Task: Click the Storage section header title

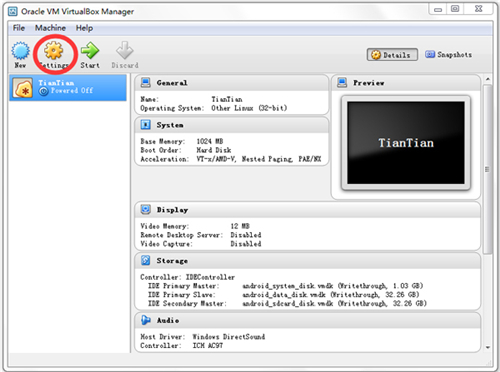Action: click(x=172, y=261)
